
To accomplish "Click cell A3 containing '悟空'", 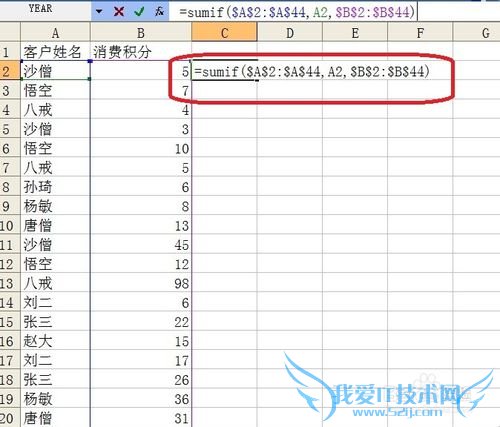I will (x=55, y=90).
